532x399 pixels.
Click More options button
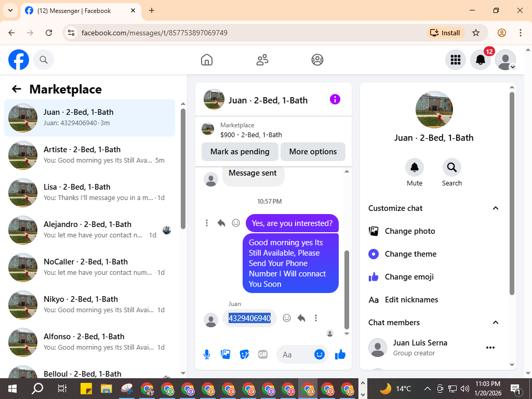[313, 152]
